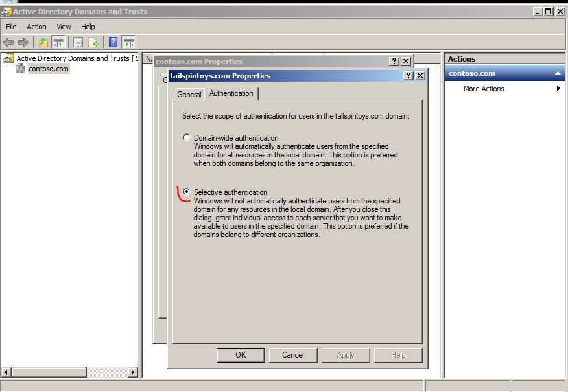The image size is (568, 392).
Task: Click the blue Help toolbar icon
Action: pos(113,42)
